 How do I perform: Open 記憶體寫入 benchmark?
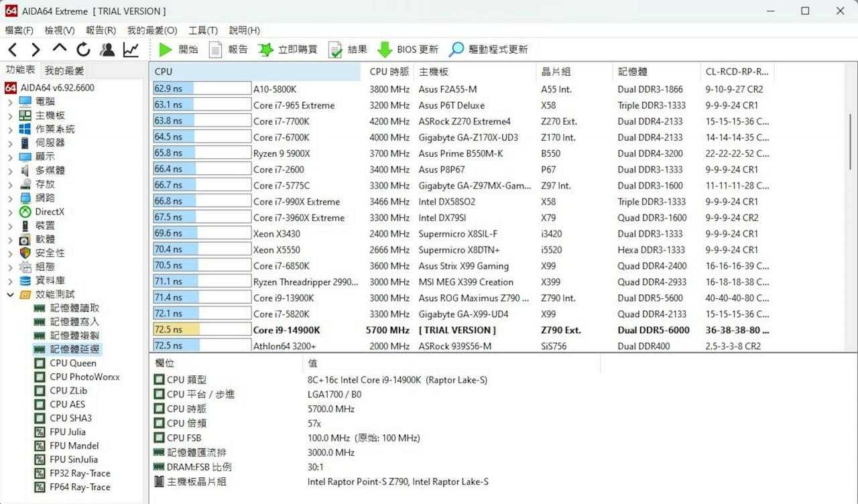67,322
